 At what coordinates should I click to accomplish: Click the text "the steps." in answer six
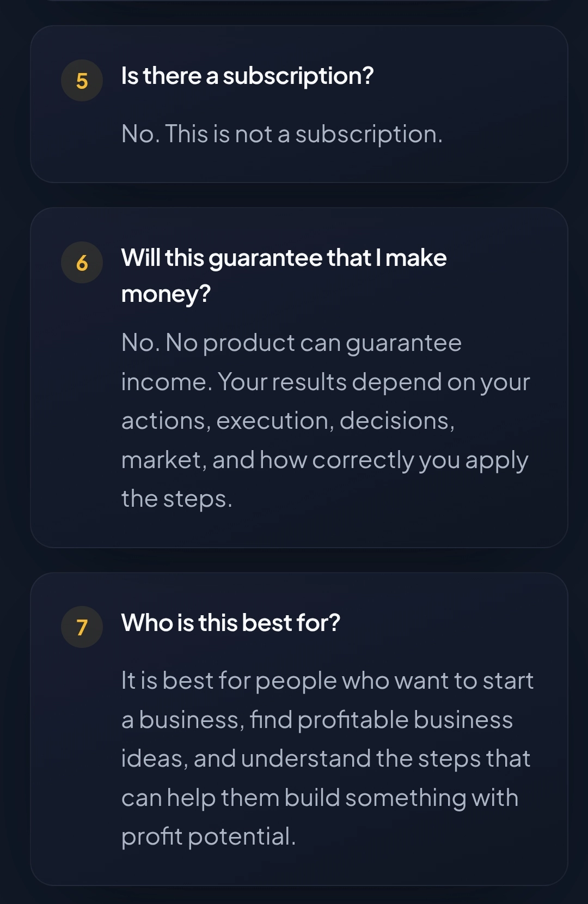176,499
